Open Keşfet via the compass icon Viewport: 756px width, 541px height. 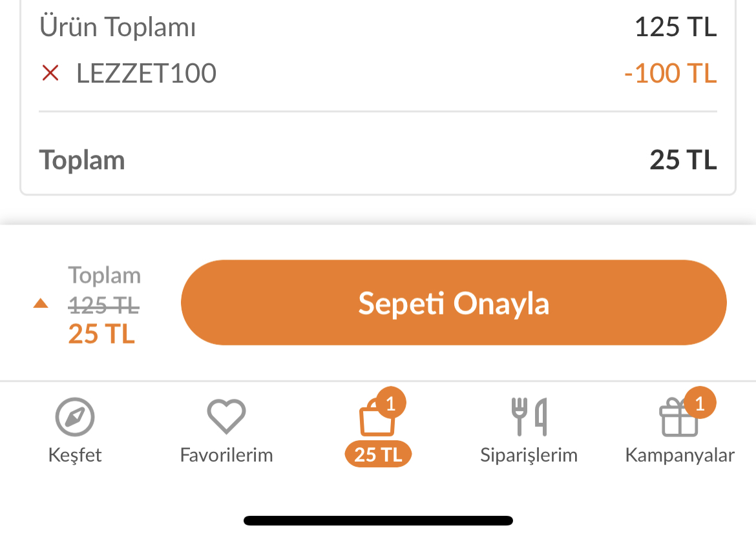point(75,418)
